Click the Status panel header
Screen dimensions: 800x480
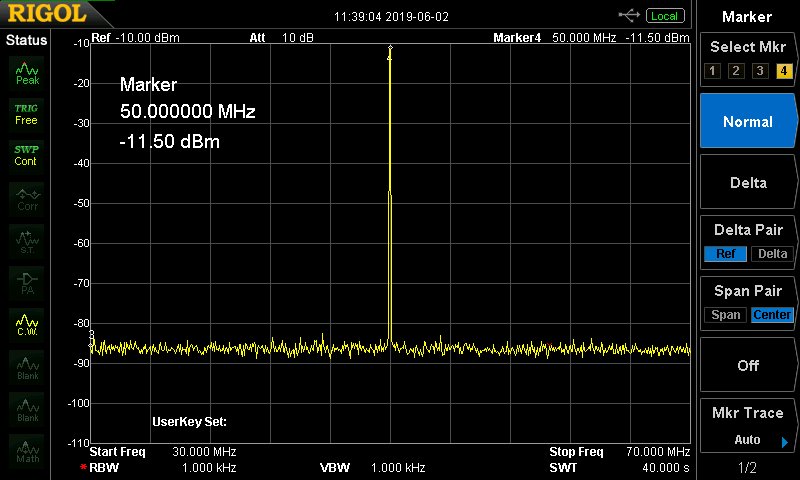[26, 40]
